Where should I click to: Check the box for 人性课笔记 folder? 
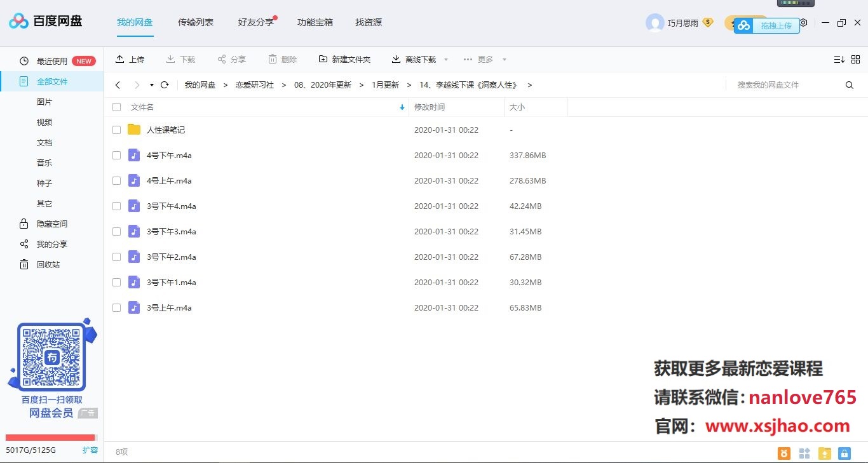116,130
